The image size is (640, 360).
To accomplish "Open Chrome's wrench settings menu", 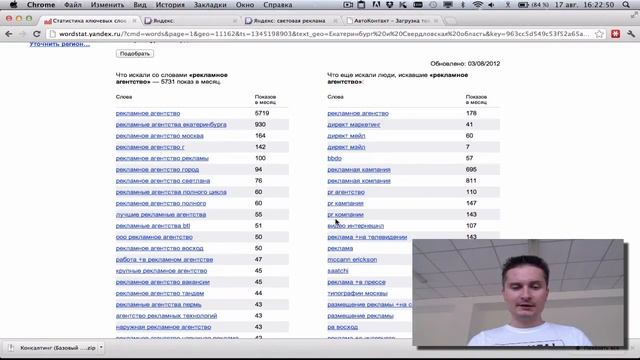I will pos(631,34).
